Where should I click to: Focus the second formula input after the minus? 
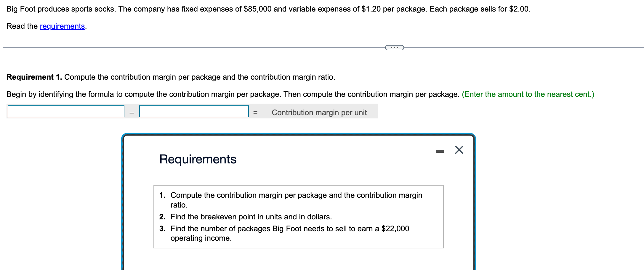coord(194,112)
